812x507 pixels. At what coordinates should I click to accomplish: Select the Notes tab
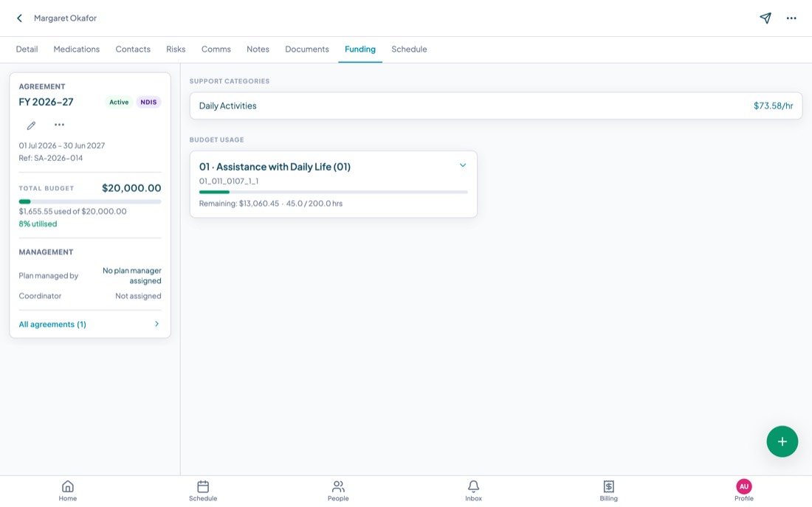(x=258, y=49)
